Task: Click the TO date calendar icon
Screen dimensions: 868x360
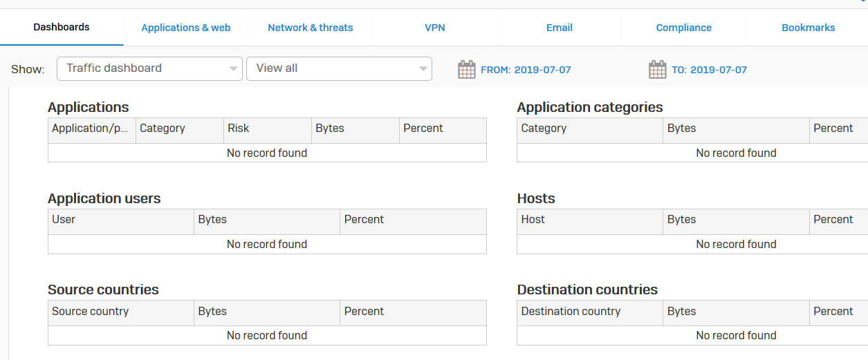Action: pos(657,69)
